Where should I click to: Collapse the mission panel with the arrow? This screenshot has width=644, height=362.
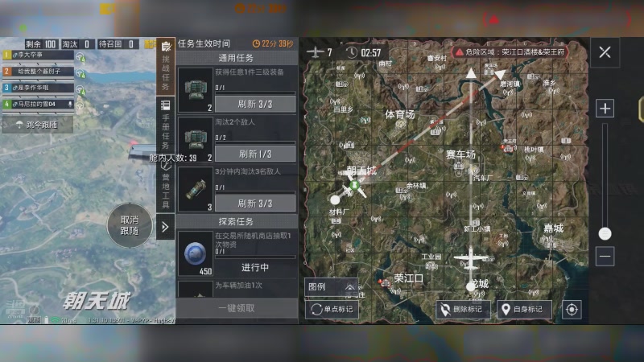point(165,227)
